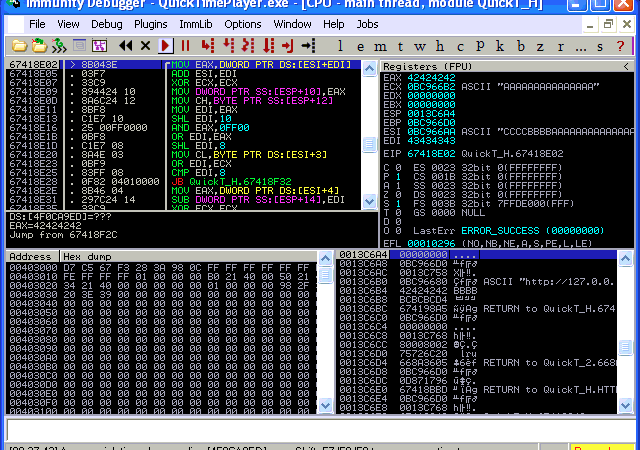Show Breakpoints window with 'b' button

pos(518,46)
